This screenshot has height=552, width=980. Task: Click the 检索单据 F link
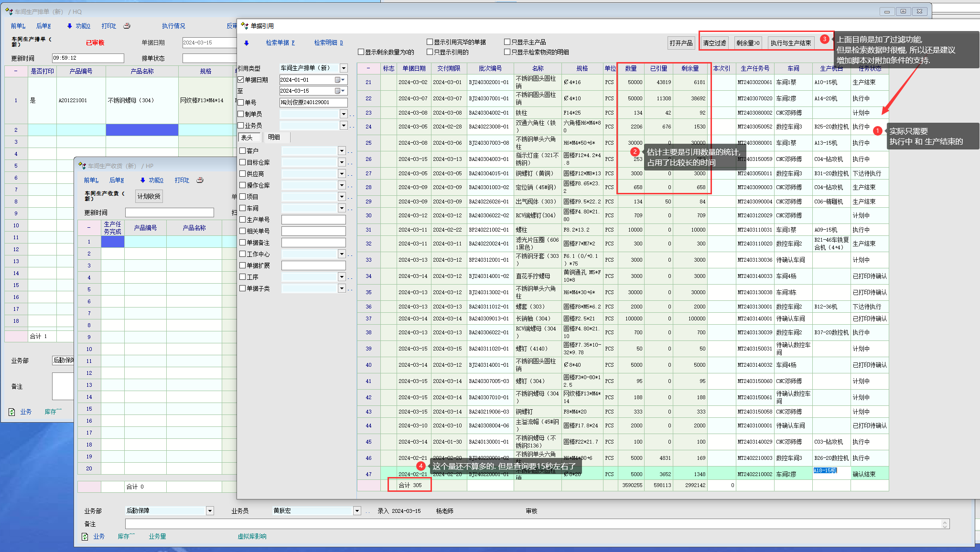[280, 43]
